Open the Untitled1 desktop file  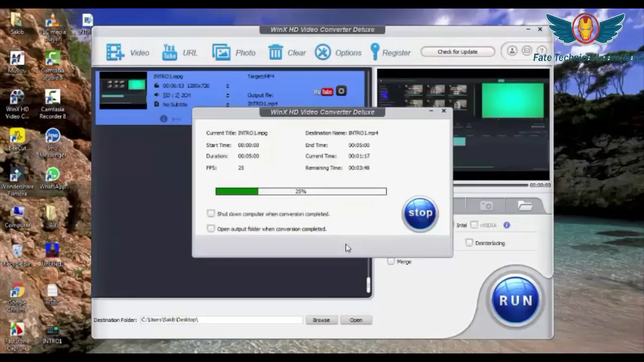52,255
